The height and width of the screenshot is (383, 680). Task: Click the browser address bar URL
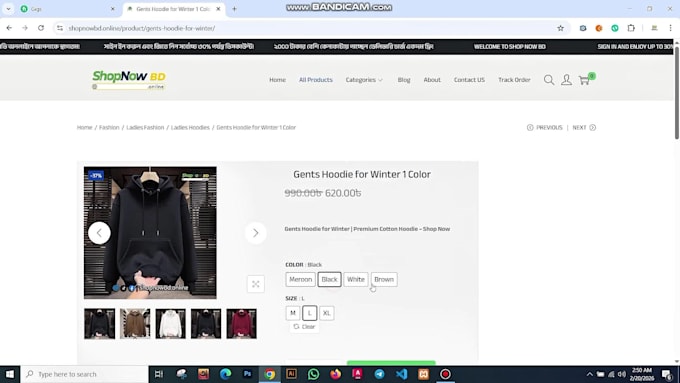pyautogui.click(x=141, y=28)
